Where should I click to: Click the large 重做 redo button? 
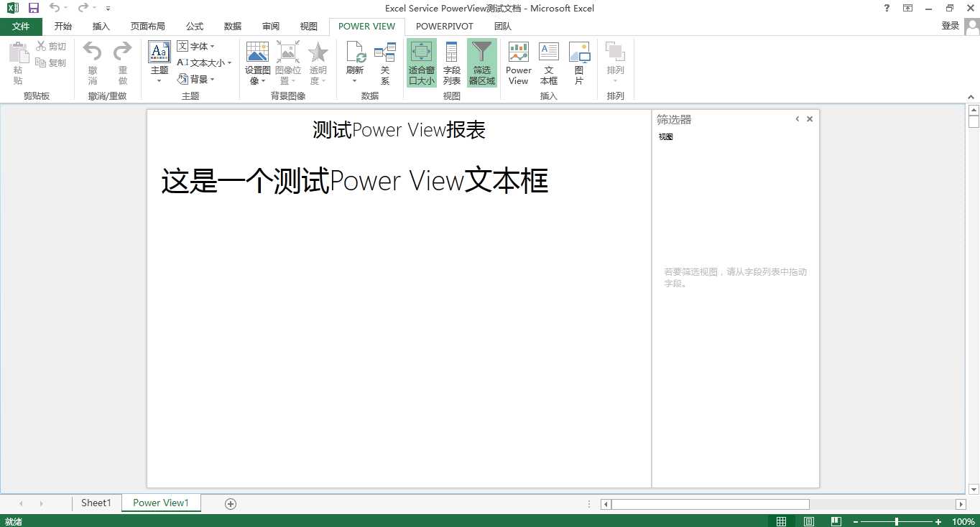[123, 62]
